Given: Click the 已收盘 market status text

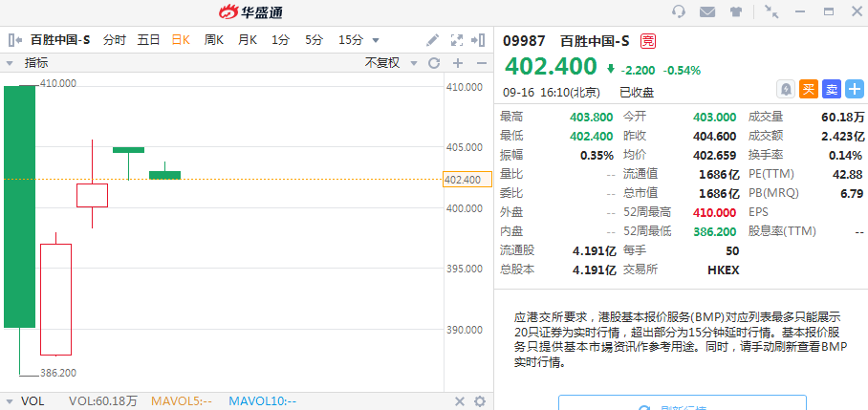Looking at the screenshot, I should pos(637,93).
